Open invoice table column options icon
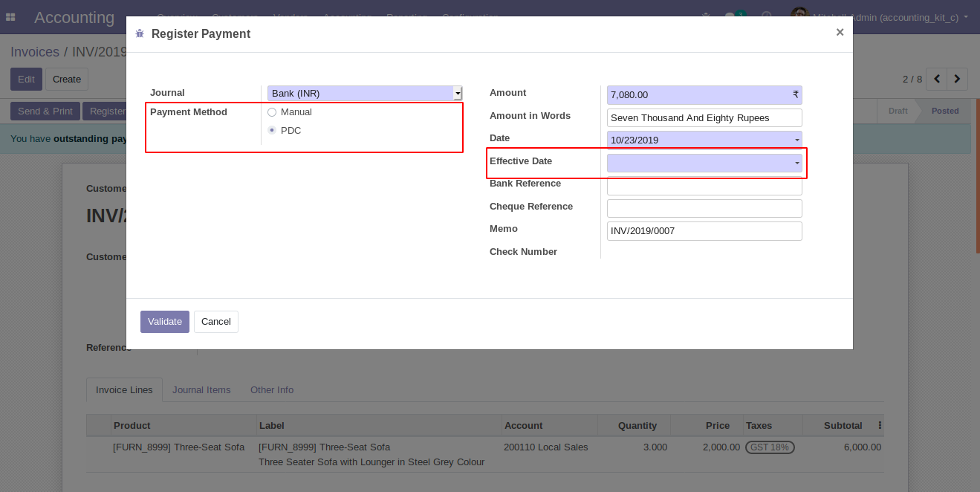 click(x=880, y=426)
